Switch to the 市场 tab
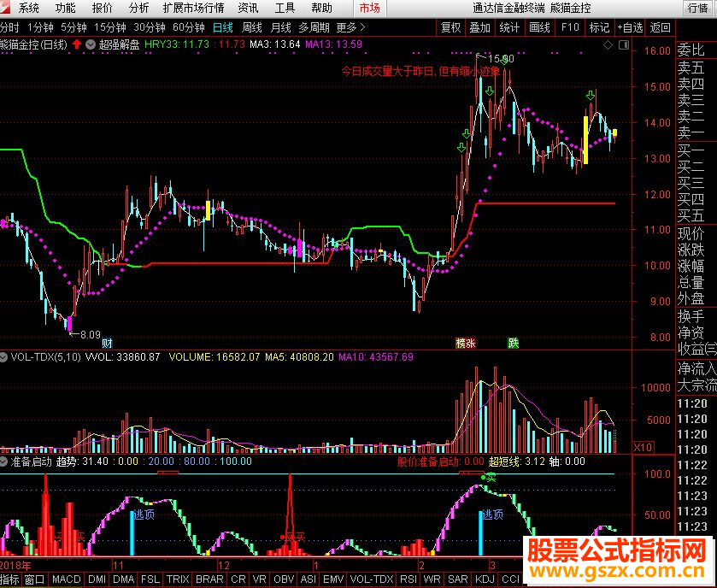 coord(369,9)
